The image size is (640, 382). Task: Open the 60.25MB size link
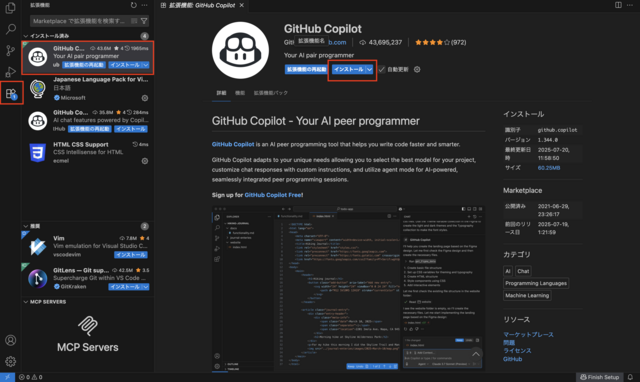coord(549,168)
